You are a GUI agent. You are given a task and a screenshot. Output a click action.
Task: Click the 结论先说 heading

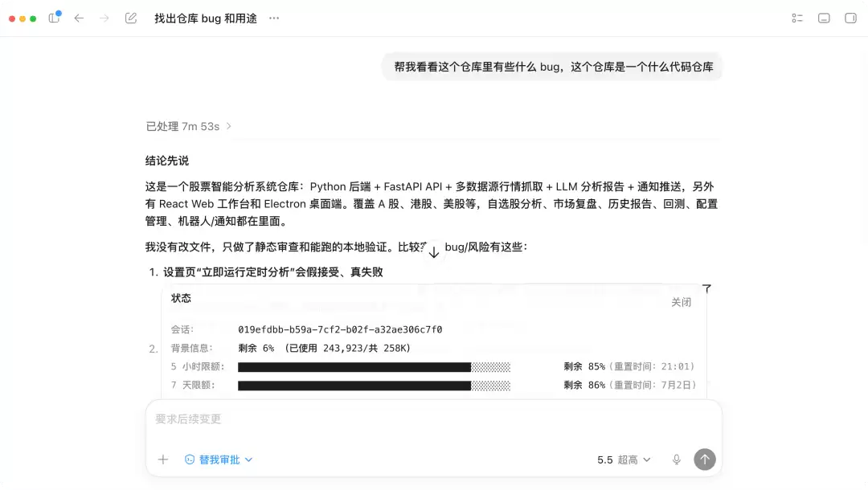point(167,161)
